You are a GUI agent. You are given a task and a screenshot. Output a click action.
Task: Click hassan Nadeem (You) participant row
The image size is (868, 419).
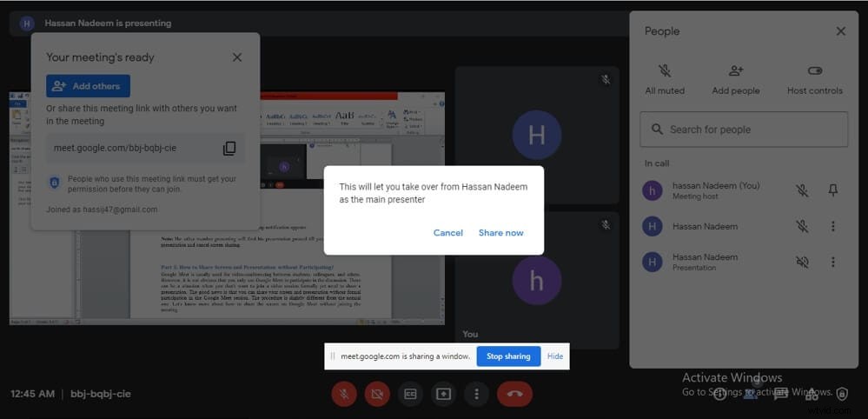[x=744, y=190]
